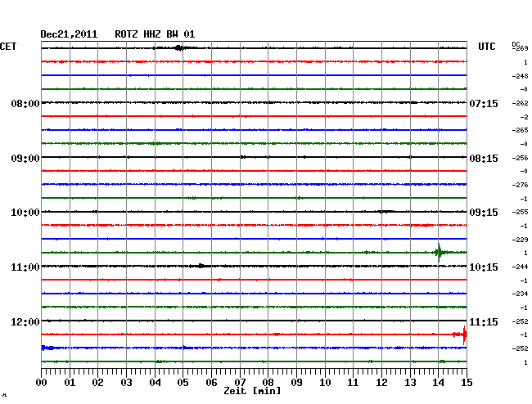Click the 11:15 UTC time label
Image resolution: width=532 pixels, height=404 pixels.
tap(484, 321)
